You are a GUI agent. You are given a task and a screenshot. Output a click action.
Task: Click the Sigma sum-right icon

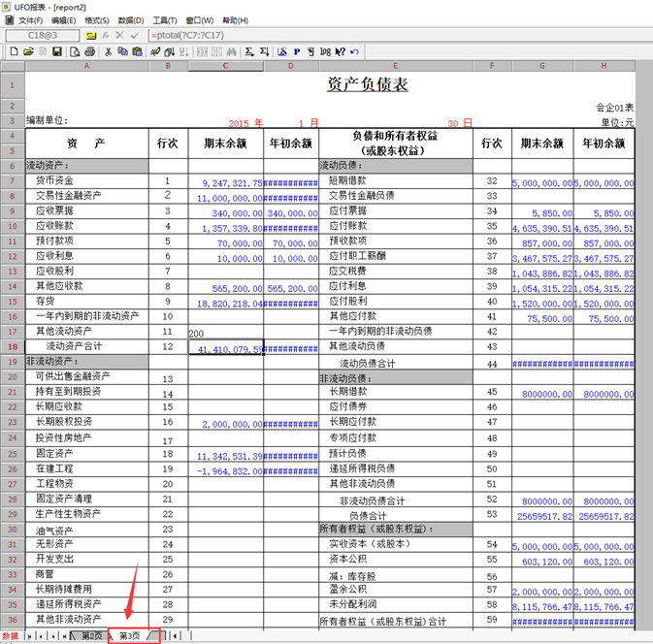pyautogui.click(x=249, y=51)
